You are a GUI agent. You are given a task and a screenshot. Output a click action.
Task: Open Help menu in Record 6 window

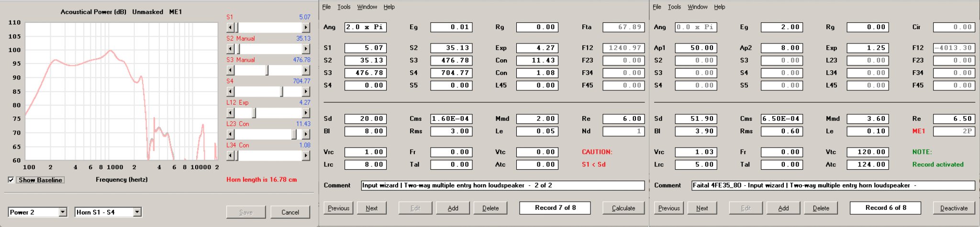(720, 7)
